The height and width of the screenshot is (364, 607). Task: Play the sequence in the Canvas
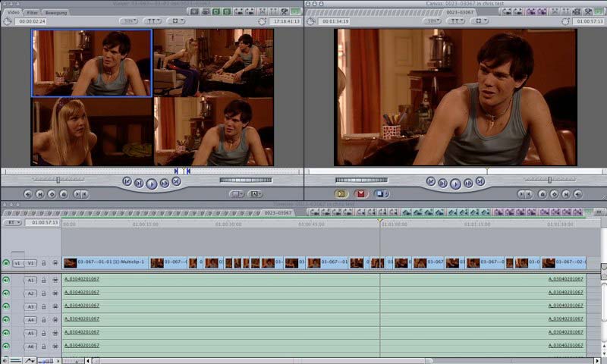tap(455, 184)
